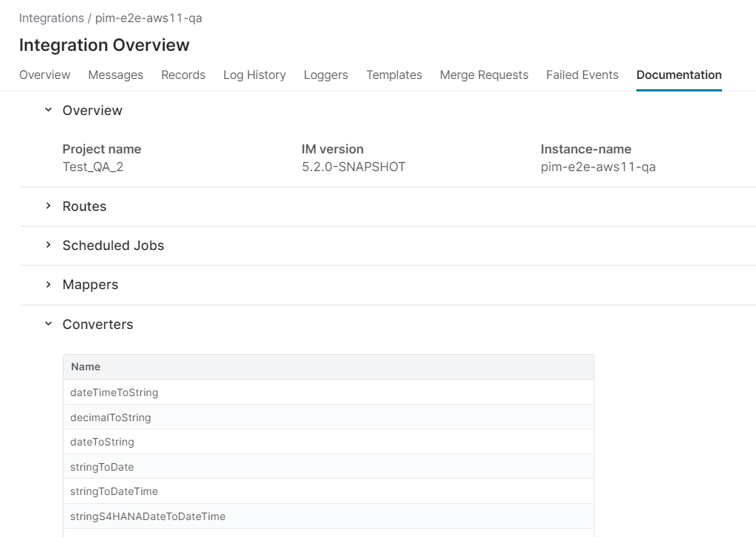This screenshot has height=537, width=756.
Task: Select the stringS4HANADateToDateTime row
Action: coord(148,516)
